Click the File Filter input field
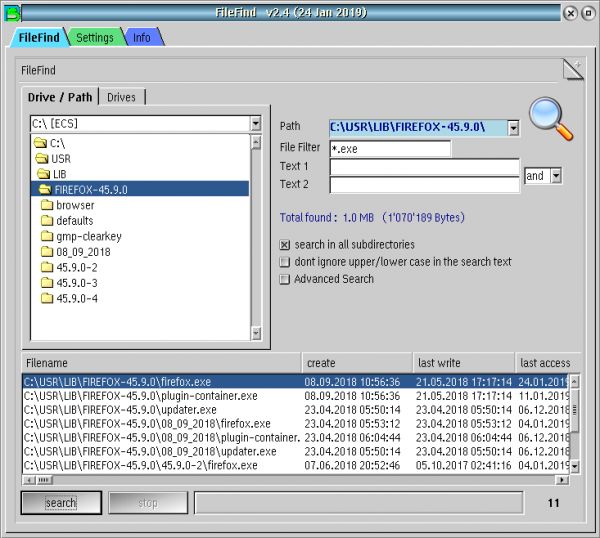This screenshot has height=538, width=600. [x=390, y=149]
